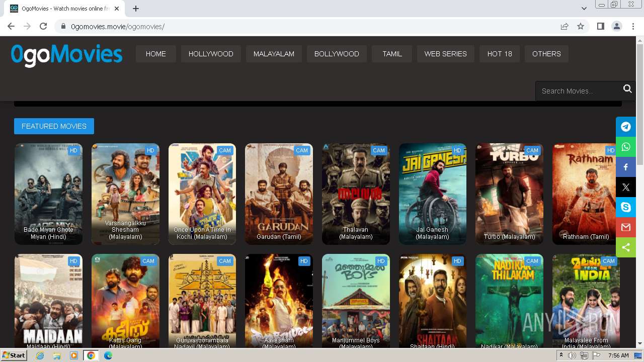Open the volume speaker tray icon
644x362 pixels.
(572, 355)
